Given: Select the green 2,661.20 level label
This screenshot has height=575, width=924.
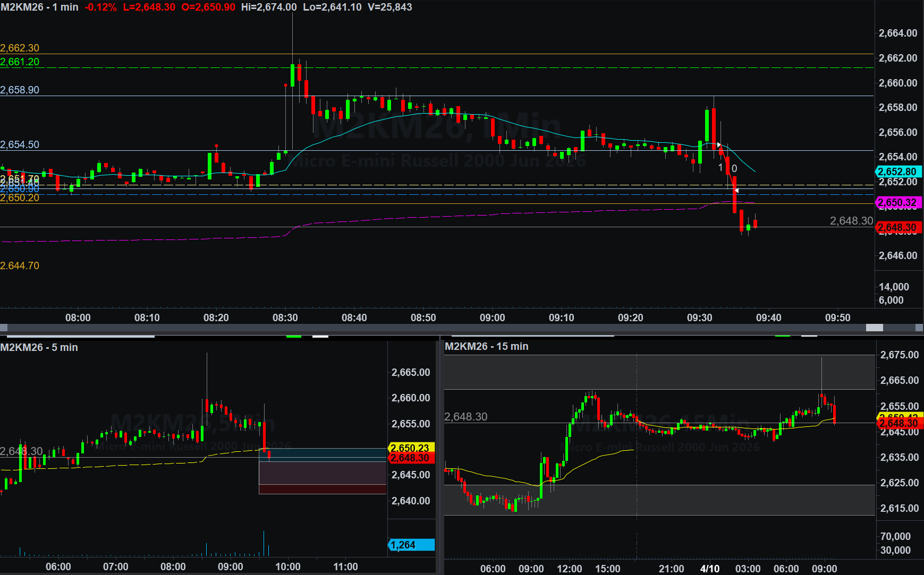Looking at the screenshot, I should coord(20,62).
